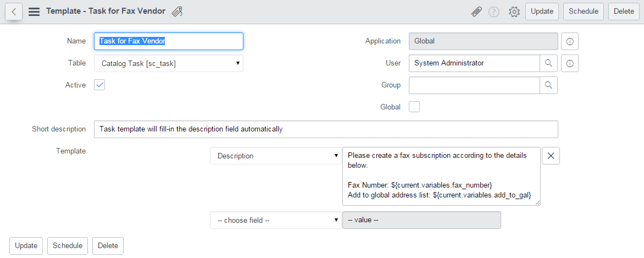Open the choose field dropdown
Viewport: 644px width, 258px height.
[x=276, y=220]
